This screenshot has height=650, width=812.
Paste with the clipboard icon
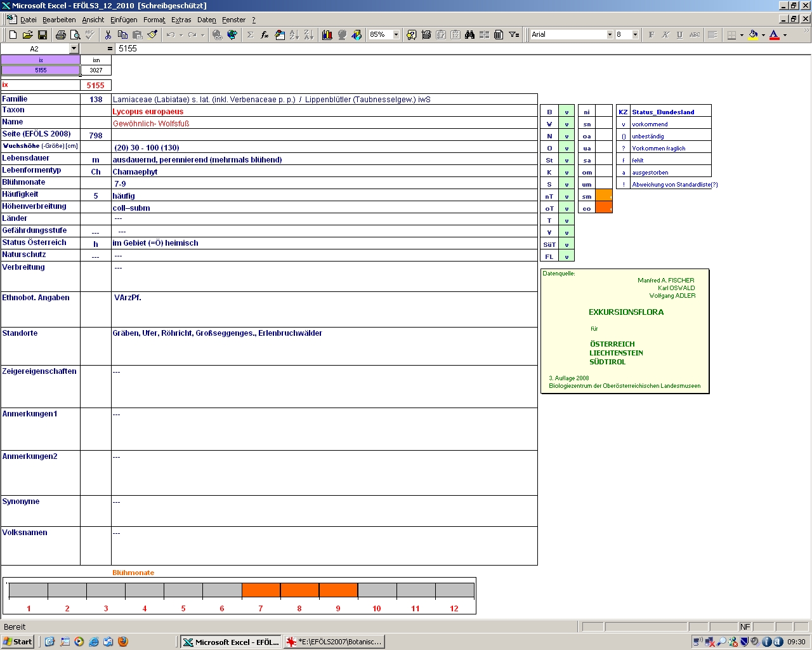point(138,35)
